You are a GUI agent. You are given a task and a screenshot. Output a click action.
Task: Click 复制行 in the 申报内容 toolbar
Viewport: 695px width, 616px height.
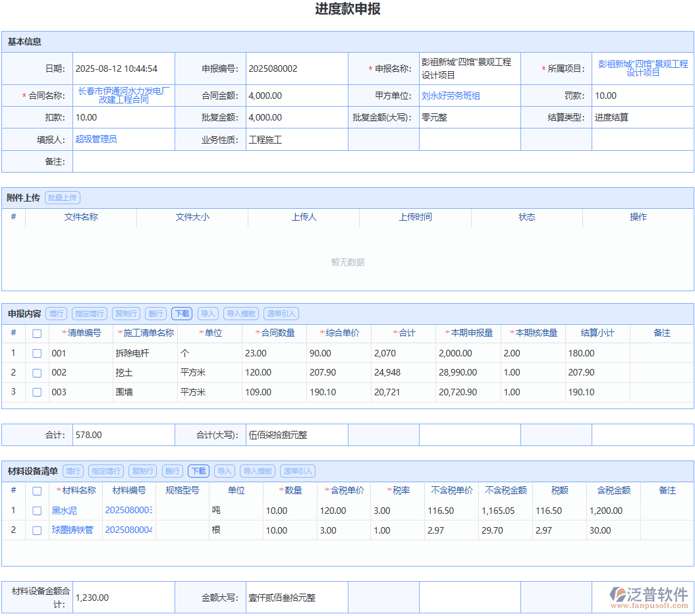point(126,313)
